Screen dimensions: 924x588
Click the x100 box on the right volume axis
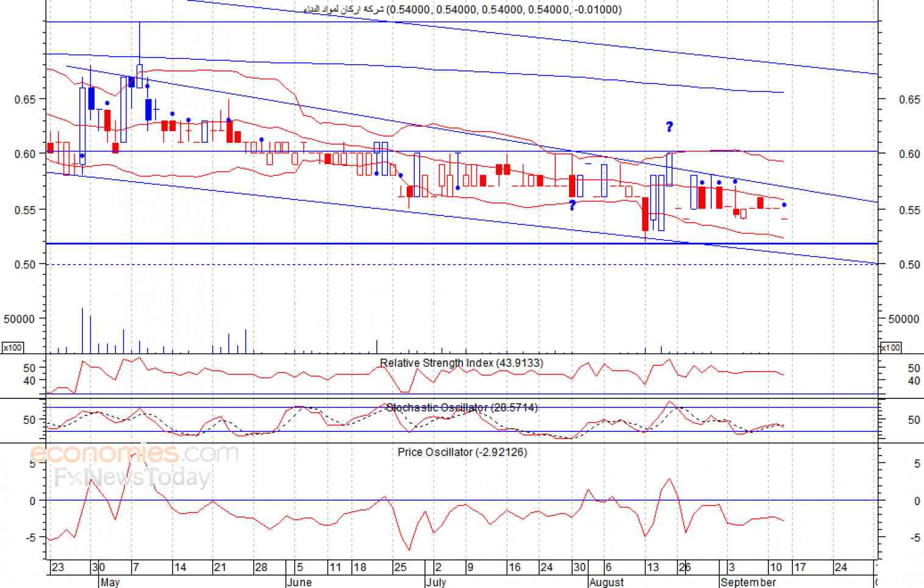click(x=890, y=348)
